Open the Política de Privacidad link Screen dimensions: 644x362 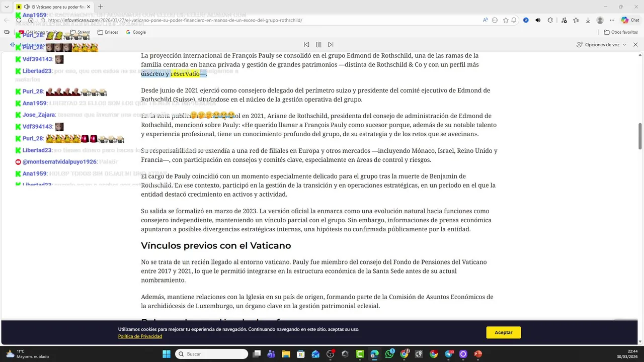[140, 336]
